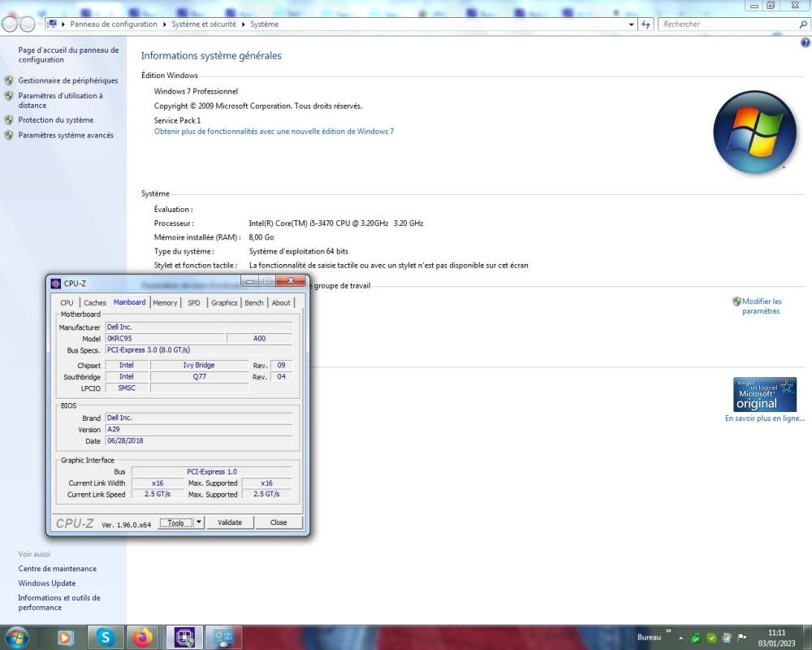Open the SPD tab in CPU-Z

click(x=193, y=302)
